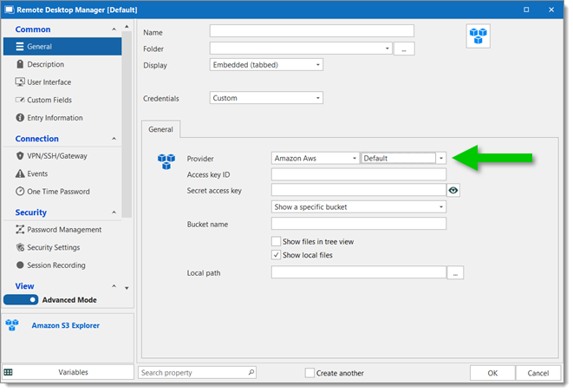Click the Search property box
This screenshot has height=392, width=573.
(197, 373)
